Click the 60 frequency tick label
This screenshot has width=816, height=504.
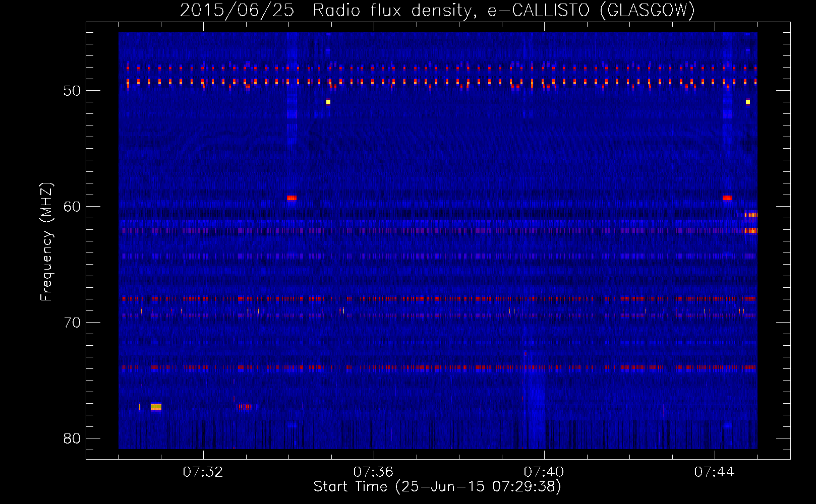pos(72,207)
